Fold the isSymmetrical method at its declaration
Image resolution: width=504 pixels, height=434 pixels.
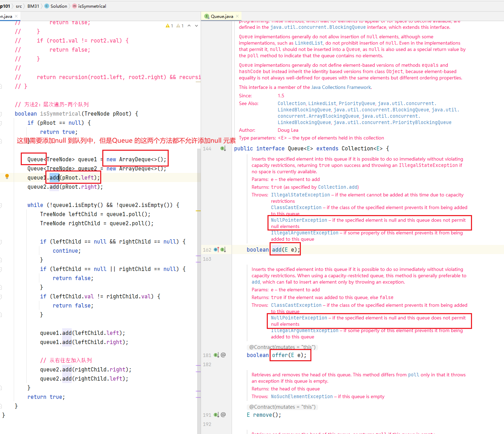[1, 114]
